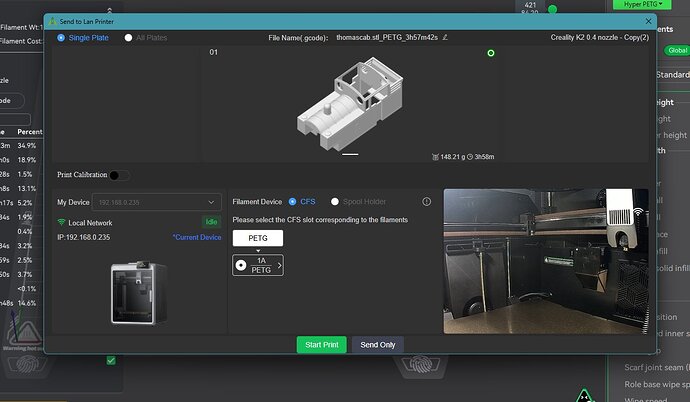Select Spool Holder filament device option
This screenshot has width=690, height=402.
tap(335, 201)
